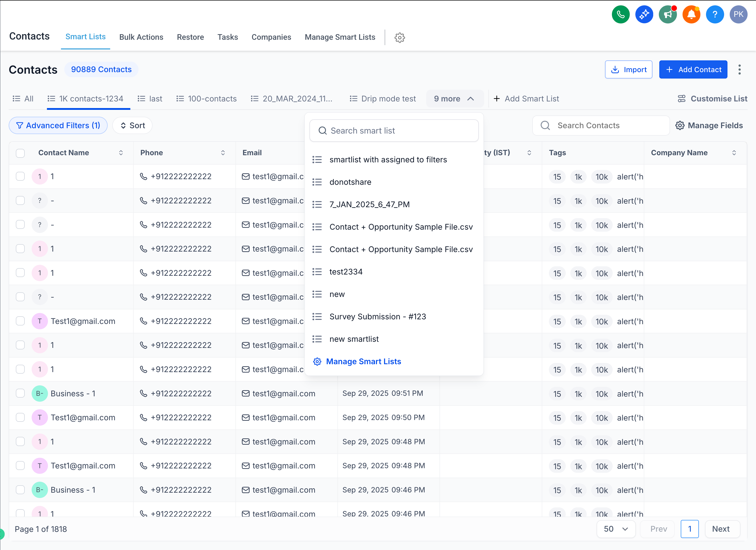Image resolution: width=756 pixels, height=550 pixels.
Task: Open contacts settings gear icon
Action: coord(400,37)
